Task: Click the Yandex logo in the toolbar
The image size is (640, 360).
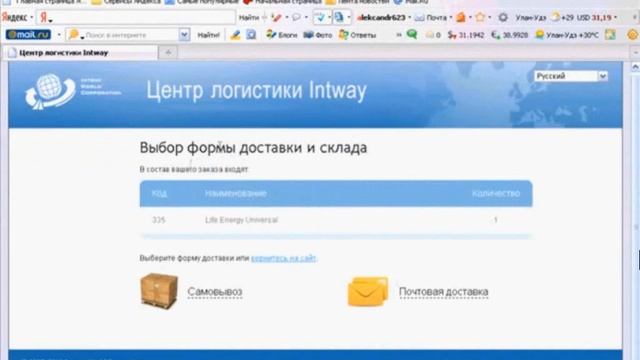Action: (x=15, y=18)
